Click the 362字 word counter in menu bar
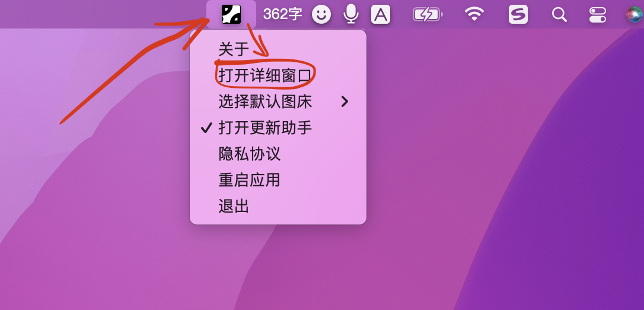Screen dimensions: 644x310 (283, 14)
